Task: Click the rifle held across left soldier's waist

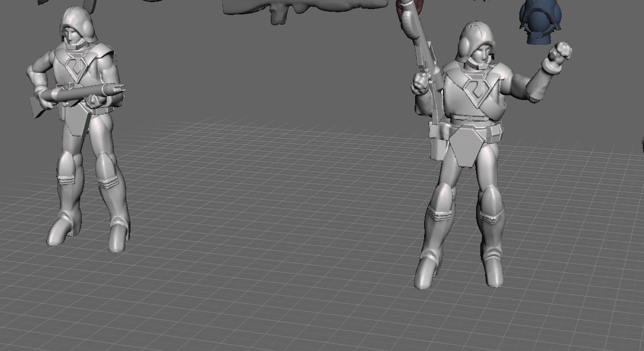Action: point(78,95)
